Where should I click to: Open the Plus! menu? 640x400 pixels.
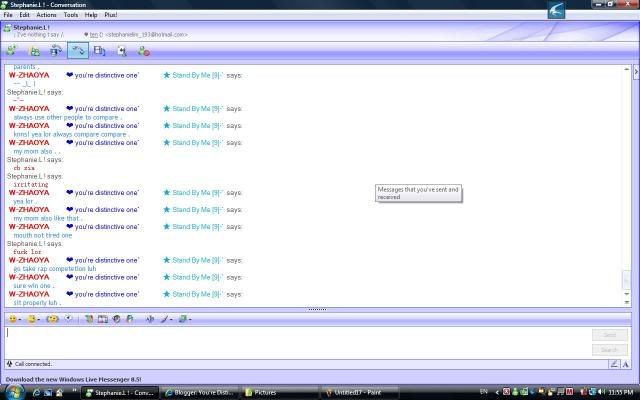111,15
